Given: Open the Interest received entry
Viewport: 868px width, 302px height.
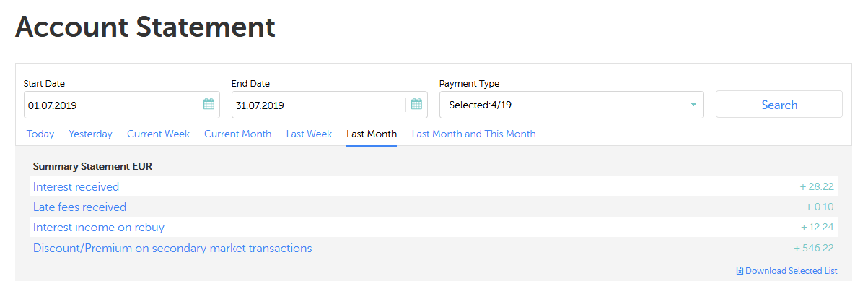Looking at the screenshot, I should click(76, 186).
